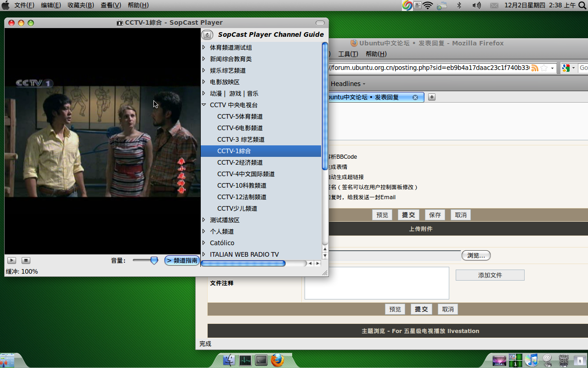Expand the Católico group

[x=204, y=243]
